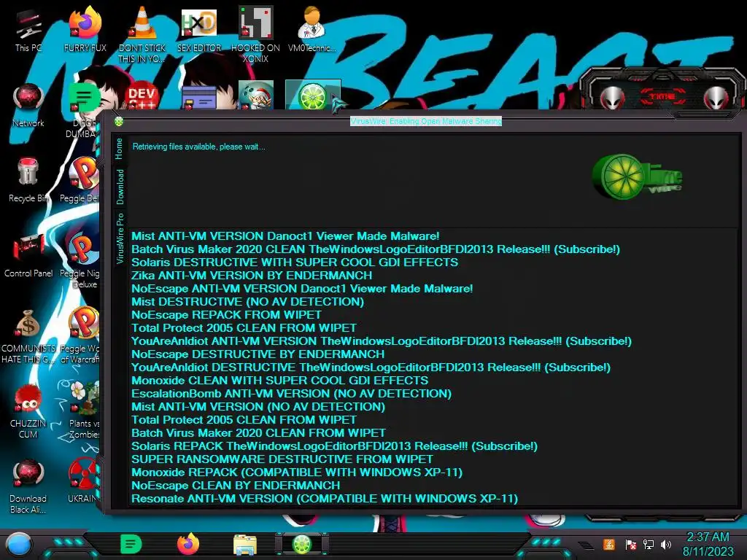Viewport: 747px width, 560px height.
Task: Switch to the Home side tab
Action: pos(119,149)
